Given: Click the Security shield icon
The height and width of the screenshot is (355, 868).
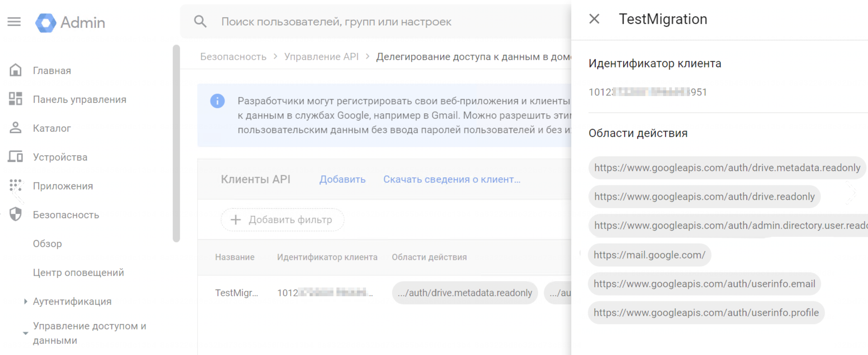Looking at the screenshot, I should [x=15, y=214].
